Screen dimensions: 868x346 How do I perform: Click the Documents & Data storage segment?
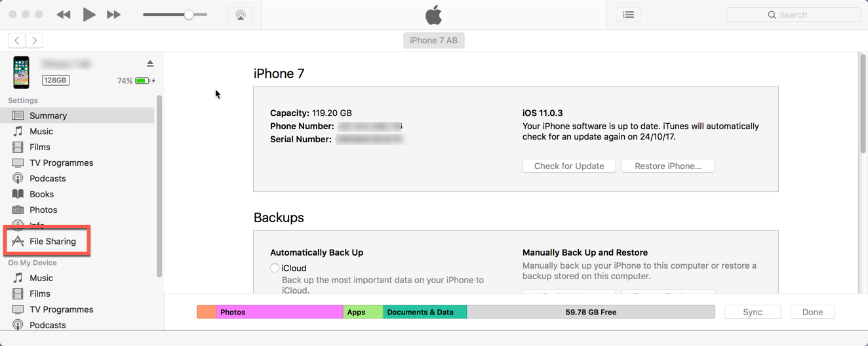coord(425,312)
